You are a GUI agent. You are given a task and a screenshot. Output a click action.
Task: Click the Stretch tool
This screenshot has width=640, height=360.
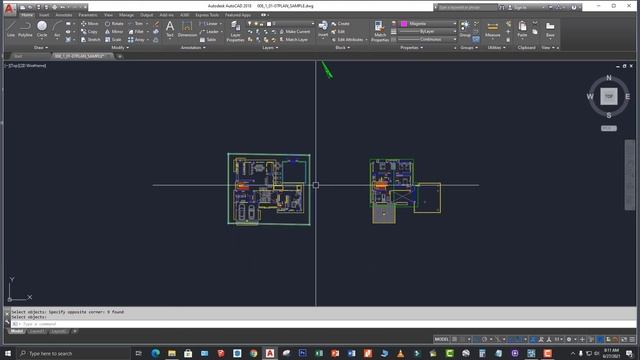coord(90,40)
